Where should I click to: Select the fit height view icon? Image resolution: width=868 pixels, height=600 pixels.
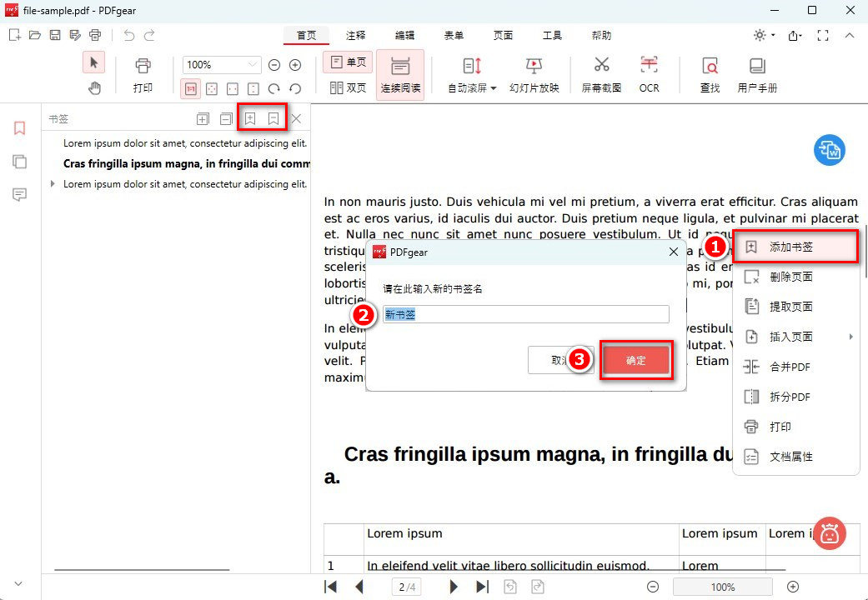pos(253,88)
